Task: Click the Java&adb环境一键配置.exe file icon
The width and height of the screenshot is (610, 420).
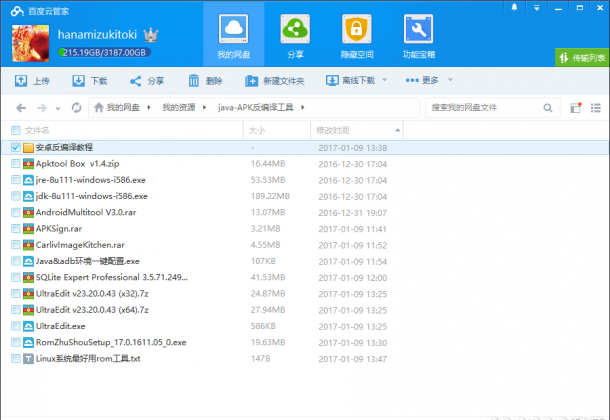Action: click(28, 261)
